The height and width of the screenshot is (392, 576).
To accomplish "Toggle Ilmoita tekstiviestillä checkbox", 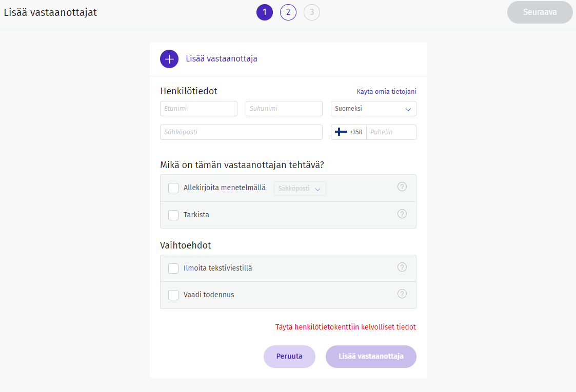I will click(x=173, y=268).
